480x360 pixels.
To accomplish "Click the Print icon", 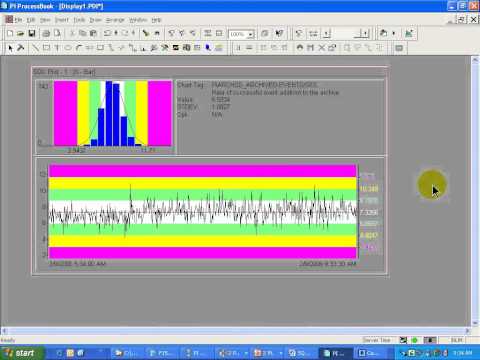I will (46, 33).
